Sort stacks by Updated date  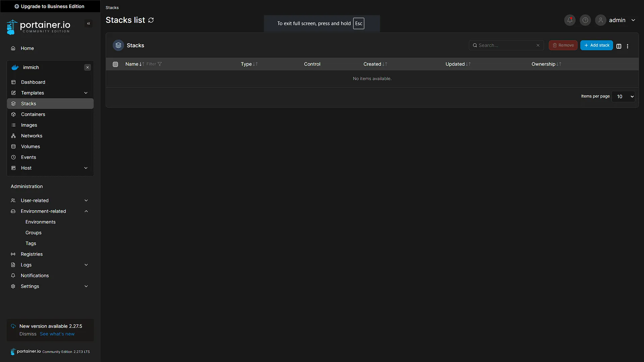tap(458, 64)
